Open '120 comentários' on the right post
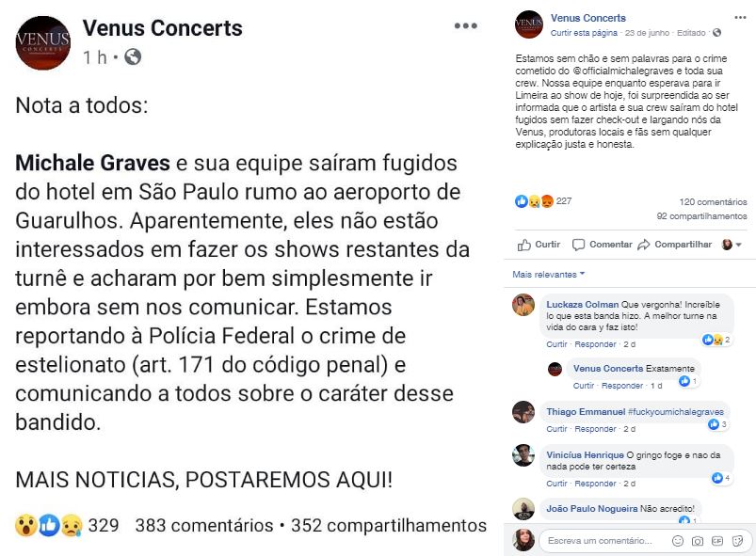The image size is (756, 556). pyautogui.click(x=713, y=202)
